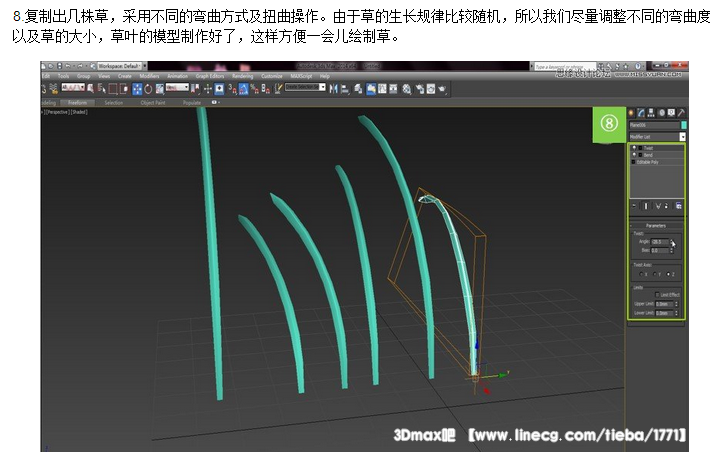
Task: Expand the Editable Poly stack entry
Action: tap(633, 162)
